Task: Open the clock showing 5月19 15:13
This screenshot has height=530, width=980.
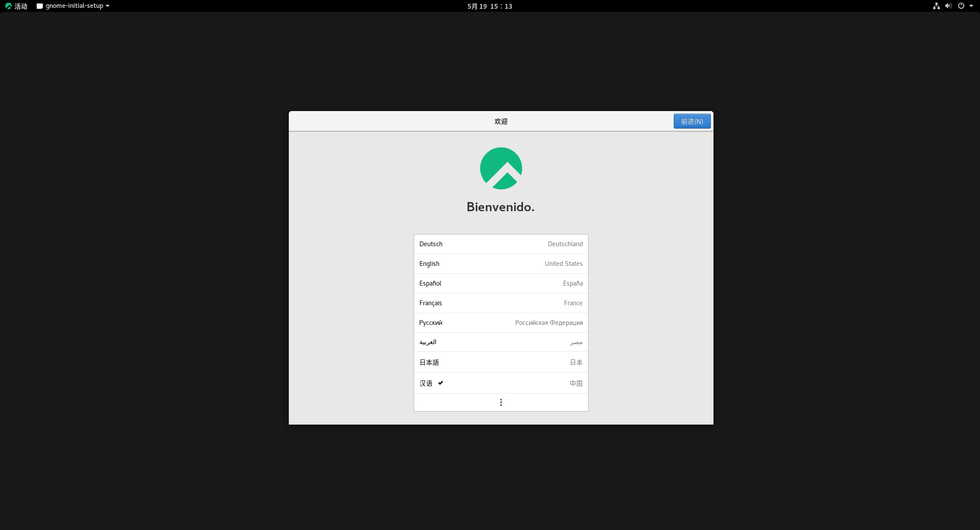Action: coord(490,6)
